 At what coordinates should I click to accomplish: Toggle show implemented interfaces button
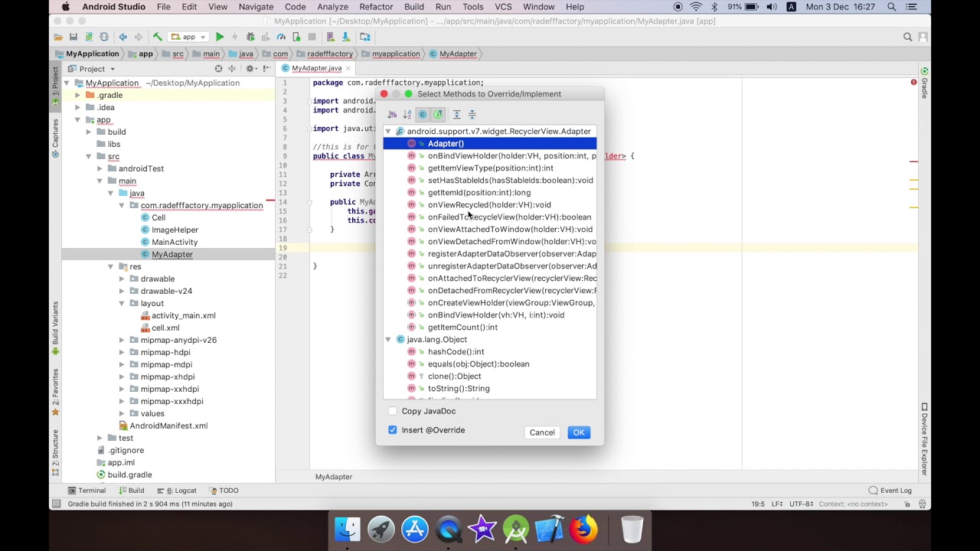[x=438, y=114]
